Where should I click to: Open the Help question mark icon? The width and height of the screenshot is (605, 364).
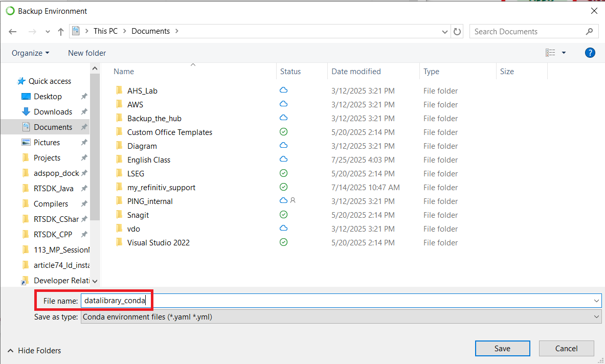point(590,53)
